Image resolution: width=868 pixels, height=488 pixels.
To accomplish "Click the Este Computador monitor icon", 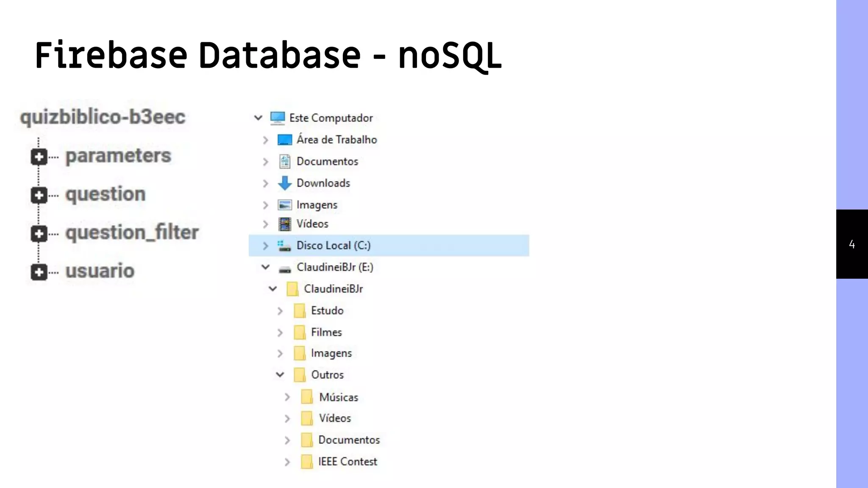I will click(x=278, y=118).
